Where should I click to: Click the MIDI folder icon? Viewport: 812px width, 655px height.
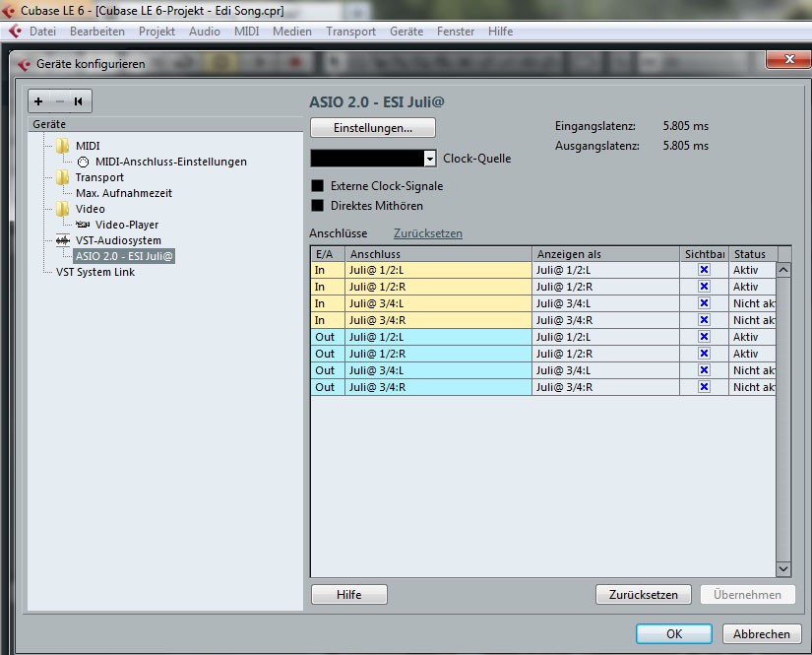[63, 146]
